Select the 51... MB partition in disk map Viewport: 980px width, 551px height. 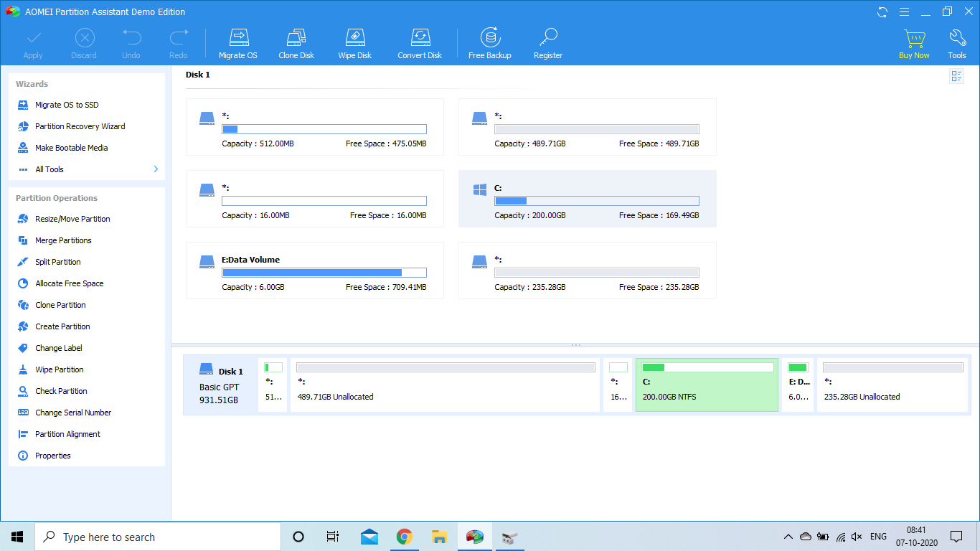[x=273, y=385]
